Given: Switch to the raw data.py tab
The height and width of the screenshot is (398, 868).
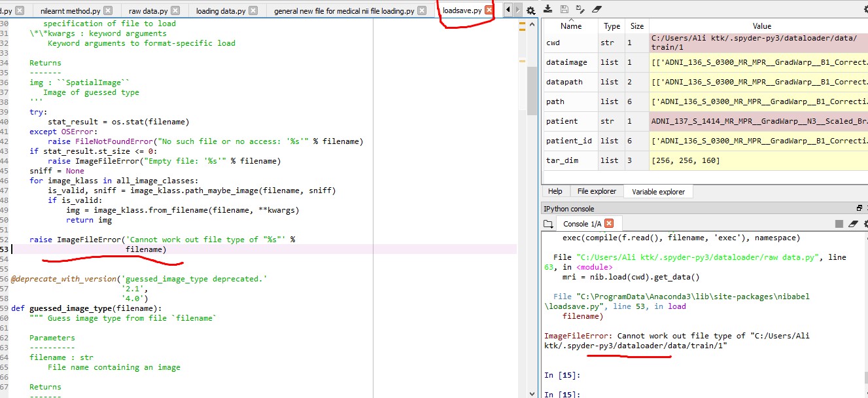Looking at the screenshot, I should 148,11.
